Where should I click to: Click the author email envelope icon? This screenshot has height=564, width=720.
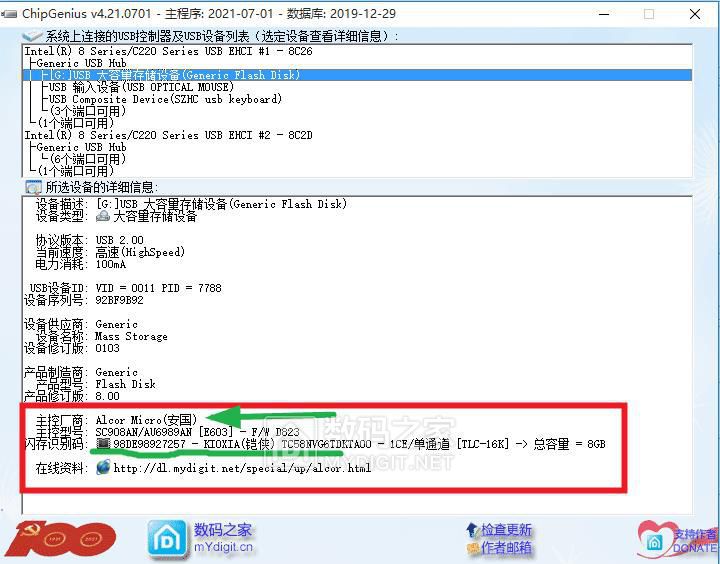473,548
